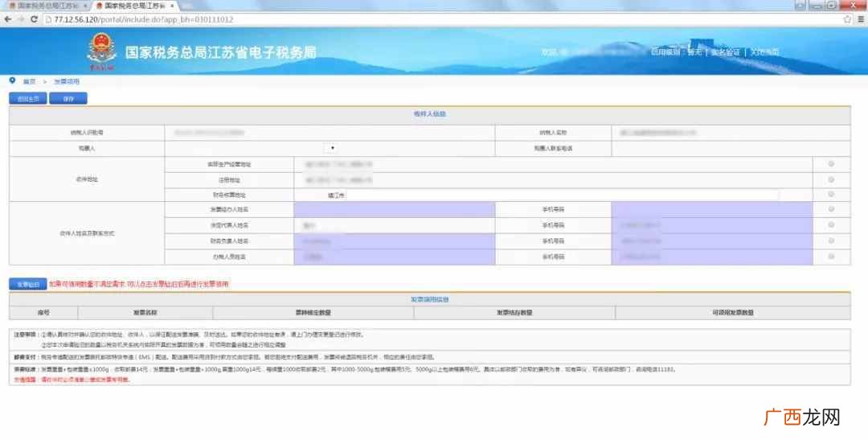868x440 pixels.
Task: Select the 实际生产经营地址 row radio button
Action: click(x=831, y=164)
